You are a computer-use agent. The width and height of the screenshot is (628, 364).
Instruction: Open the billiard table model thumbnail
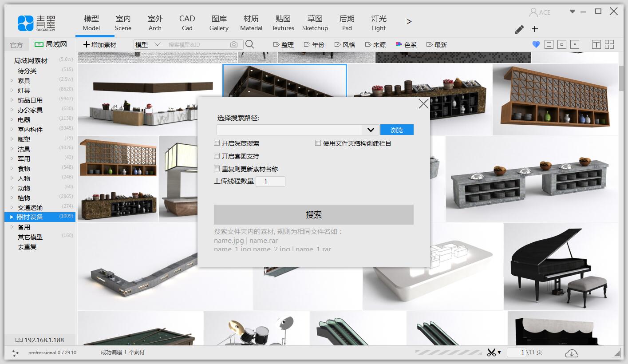140,328
